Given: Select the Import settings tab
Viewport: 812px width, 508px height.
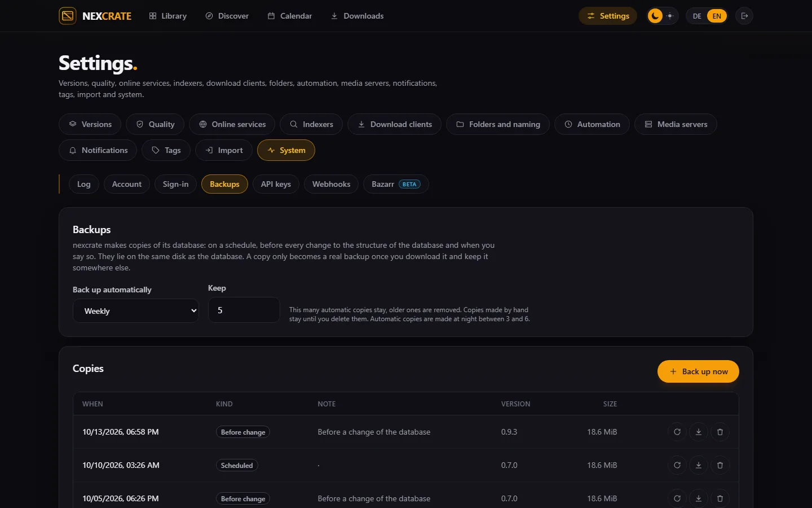Looking at the screenshot, I should [x=224, y=150].
